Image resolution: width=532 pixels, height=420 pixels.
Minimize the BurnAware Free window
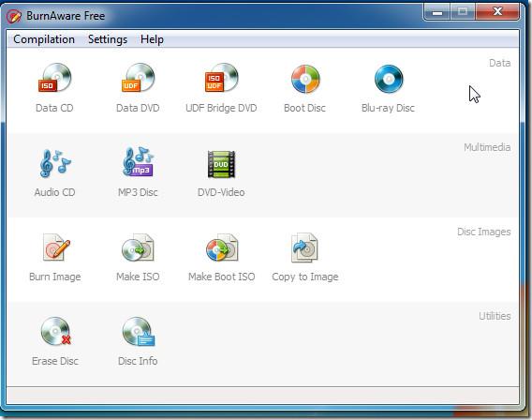[x=437, y=12]
